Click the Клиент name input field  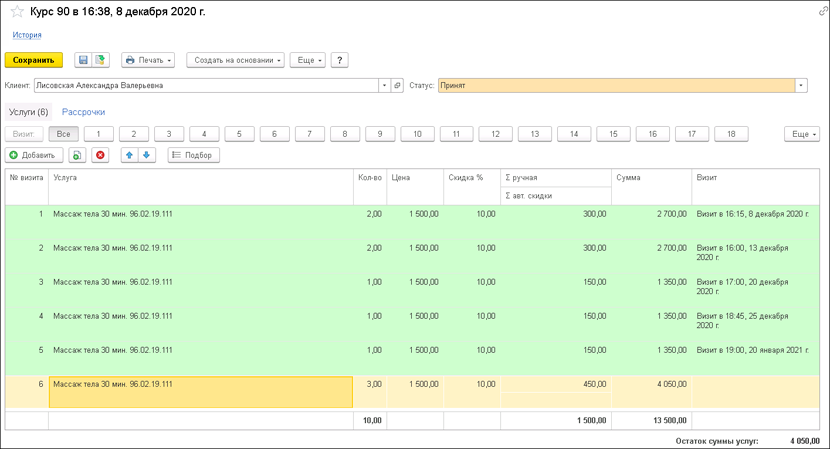point(206,85)
